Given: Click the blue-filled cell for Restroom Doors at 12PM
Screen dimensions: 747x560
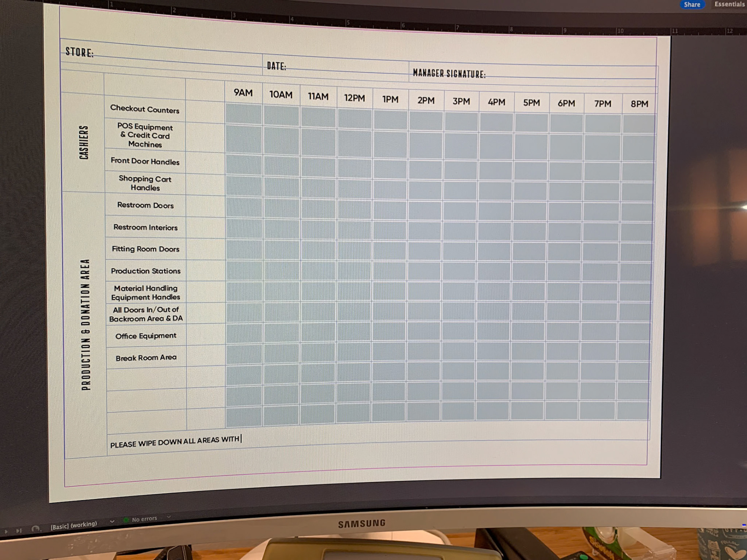Looking at the screenshot, I should (x=354, y=208).
